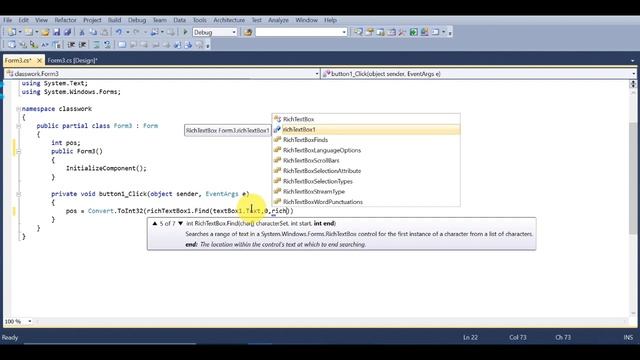
Task: Open Solution Explorer from the toolbar icon
Action: pos(358,32)
